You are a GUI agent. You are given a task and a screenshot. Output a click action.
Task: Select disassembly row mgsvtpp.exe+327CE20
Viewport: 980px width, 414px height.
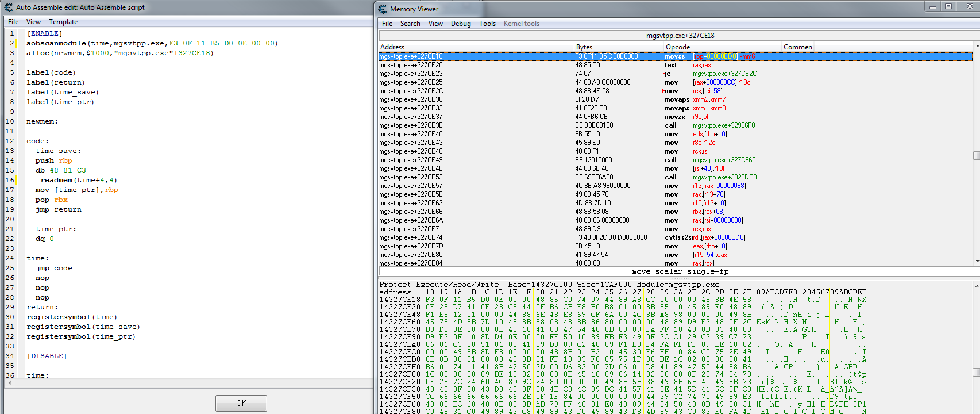pyautogui.click(x=675, y=65)
